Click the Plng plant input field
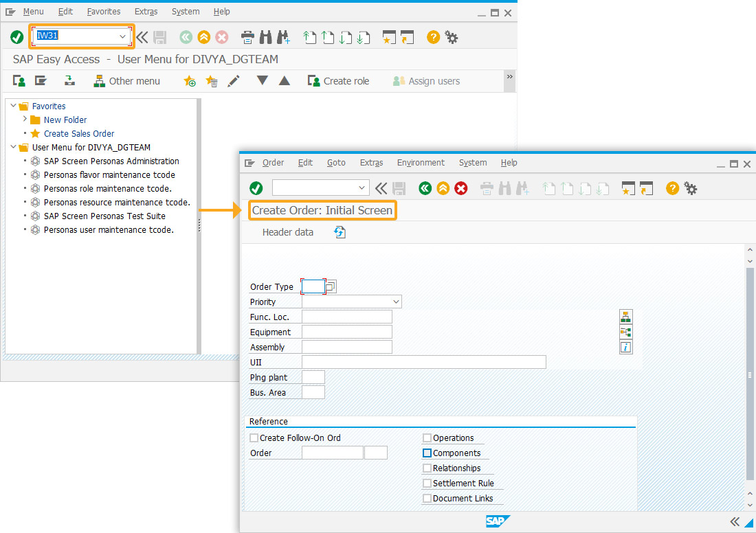 click(x=313, y=377)
